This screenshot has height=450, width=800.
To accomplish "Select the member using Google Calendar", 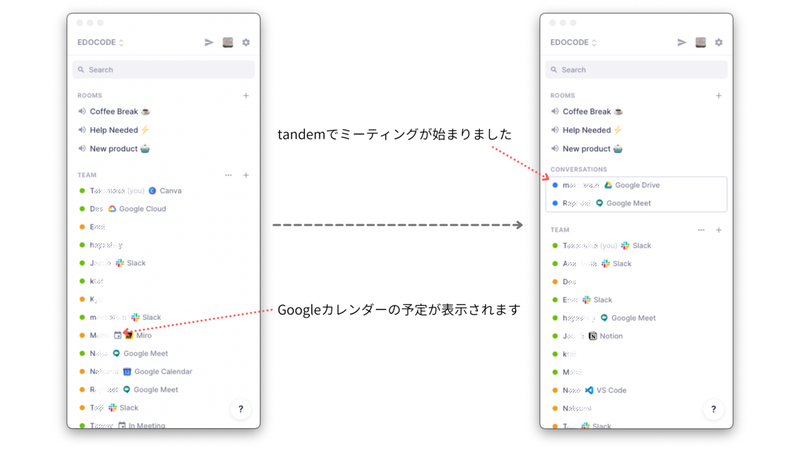I will click(x=136, y=371).
